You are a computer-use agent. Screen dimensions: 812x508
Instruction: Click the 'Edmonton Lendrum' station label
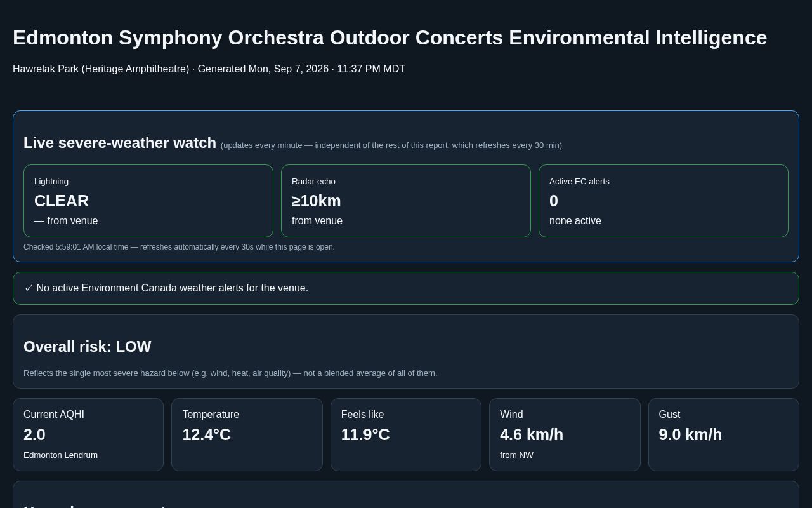[60, 455]
